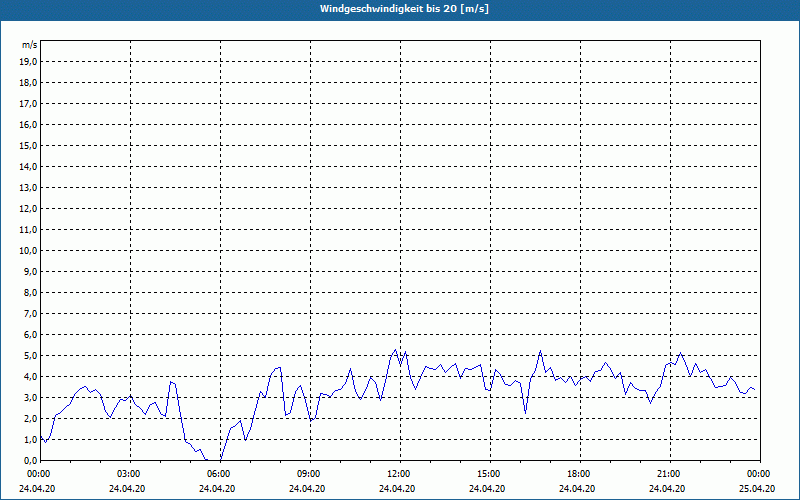800x500 pixels.
Task: Click the 21:00 time axis label
Action: [x=670, y=474]
